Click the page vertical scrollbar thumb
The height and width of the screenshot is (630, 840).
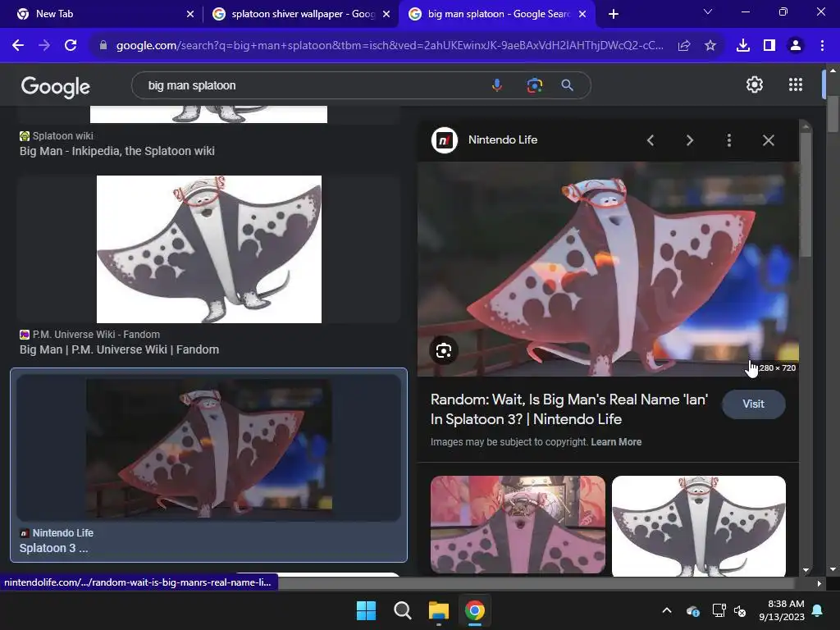833,113
